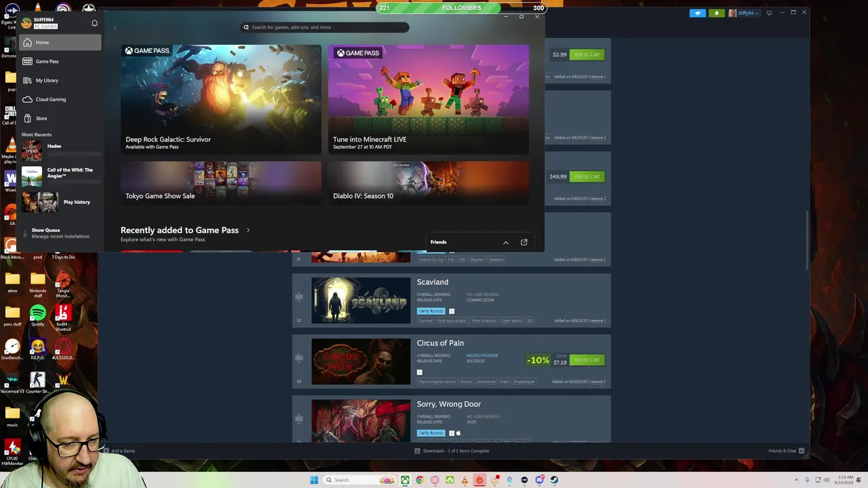Click Circus of Pain capsule image

(x=361, y=361)
